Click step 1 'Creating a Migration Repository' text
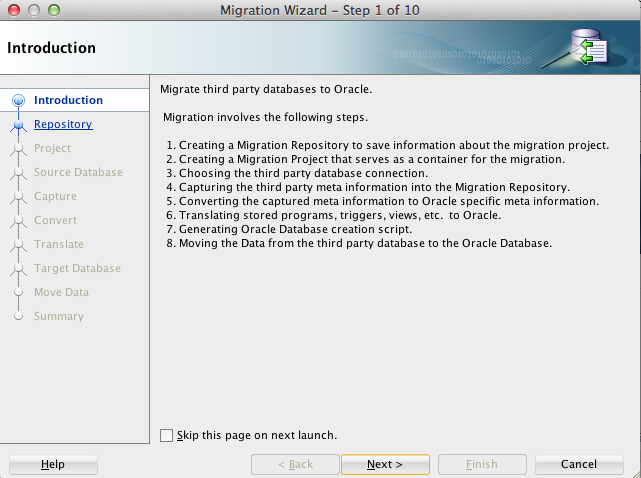This screenshot has height=478, width=641. 388,145
